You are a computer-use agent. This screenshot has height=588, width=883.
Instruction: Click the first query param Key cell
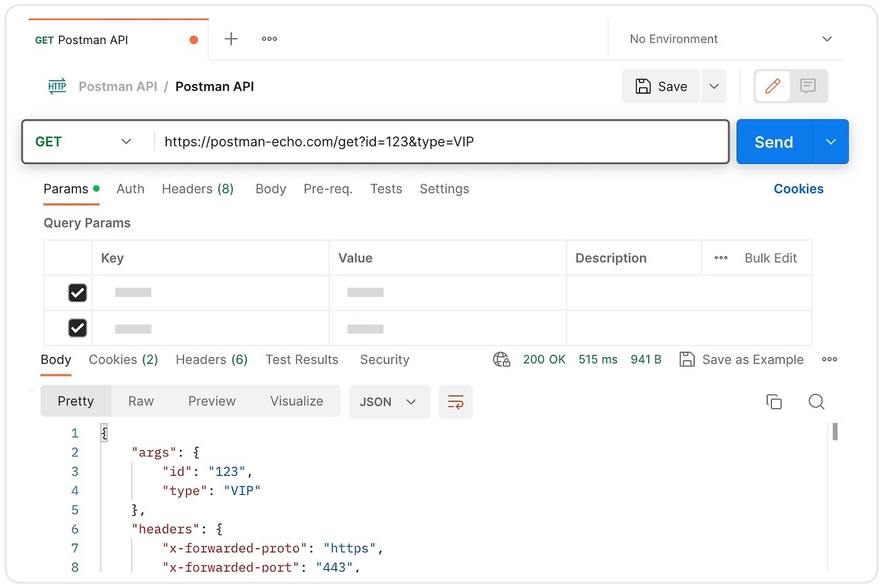[210, 292]
